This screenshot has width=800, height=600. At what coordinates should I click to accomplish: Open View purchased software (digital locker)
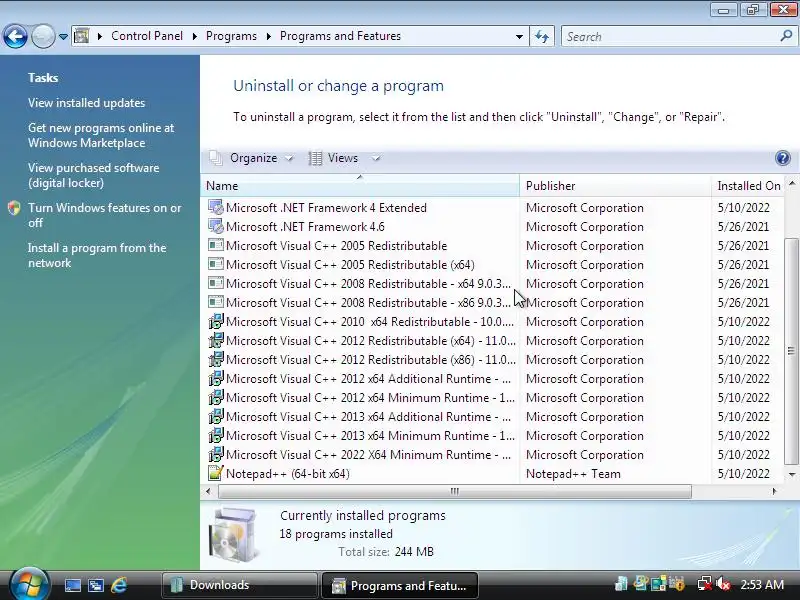tap(93, 175)
